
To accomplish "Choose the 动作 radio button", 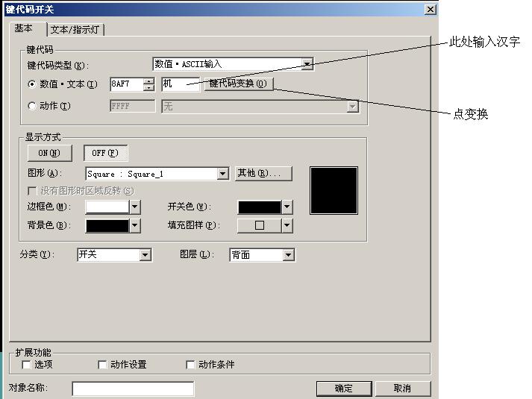I will pyautogui.click(x=31, y=107).
